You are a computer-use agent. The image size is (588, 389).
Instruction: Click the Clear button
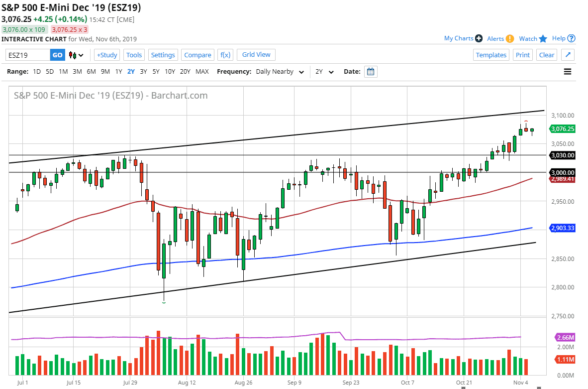point(546,55)
